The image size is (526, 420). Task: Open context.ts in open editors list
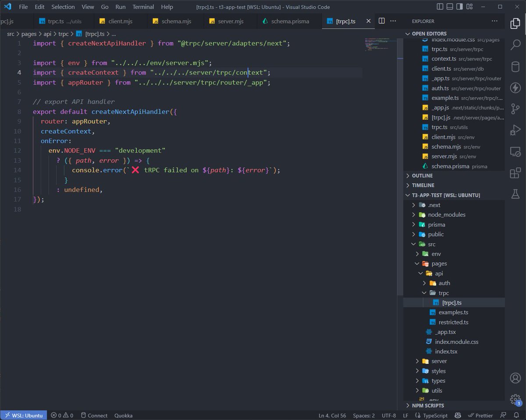pyautogui.click(x=454, y=59)
